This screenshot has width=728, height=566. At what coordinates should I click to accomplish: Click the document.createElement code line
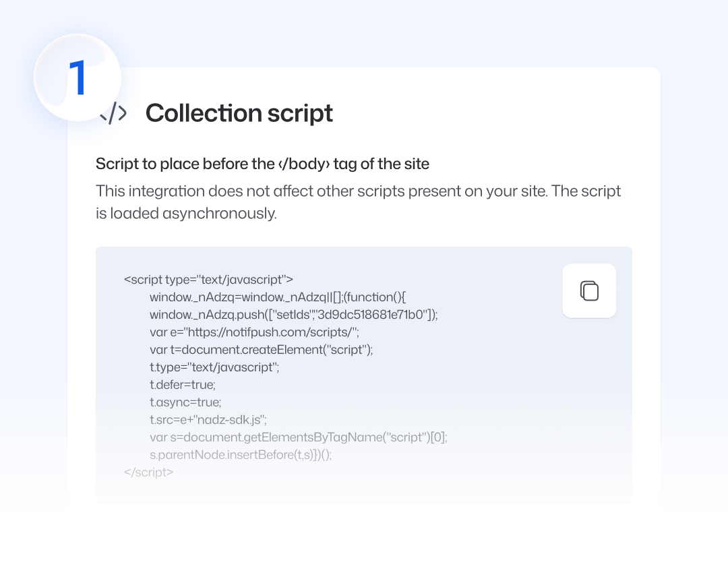point(262,350)
